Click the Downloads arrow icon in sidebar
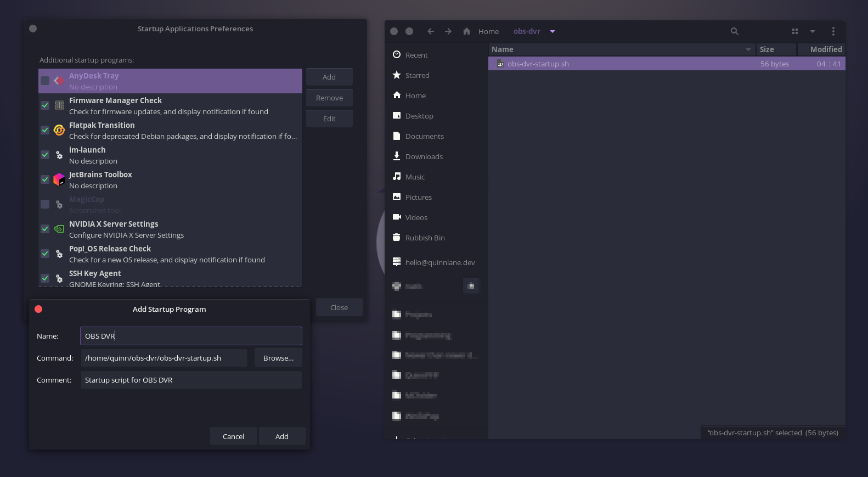Screen dimensions: 868x477 tap(397, 156)
